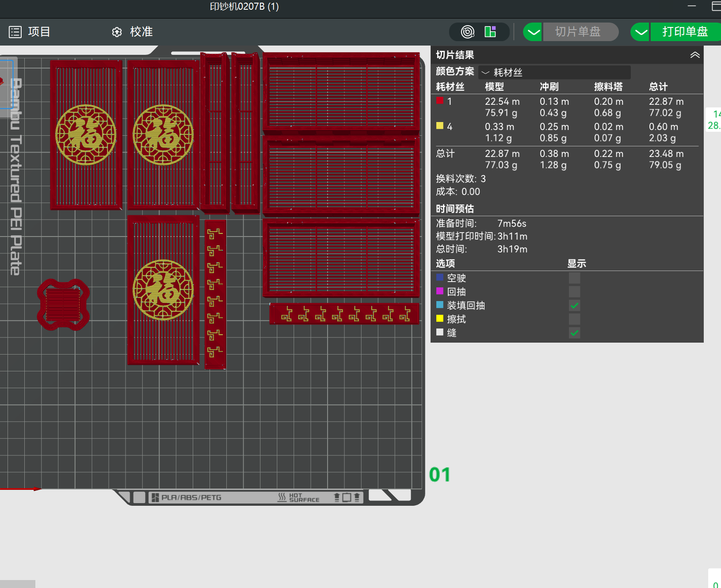Select the 模型打印时间 3h11m value
The image size is (721, 588).
(x=512, y=236)
